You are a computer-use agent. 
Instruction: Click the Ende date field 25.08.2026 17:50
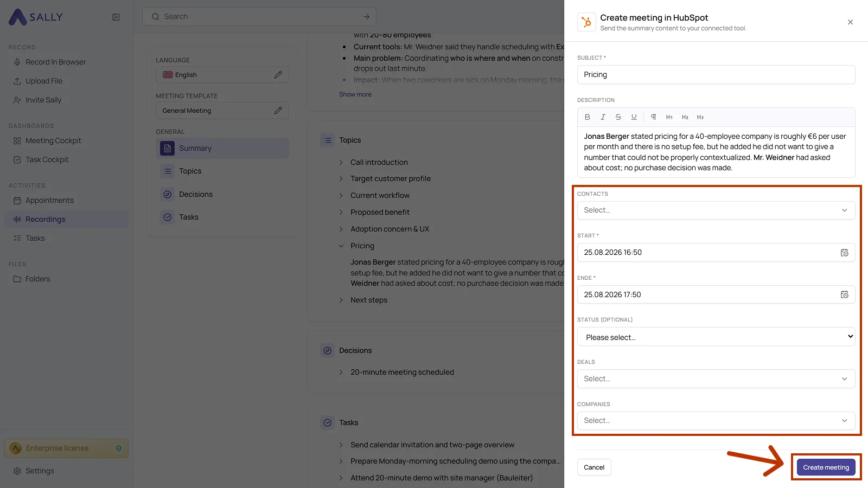coord(716,294)
